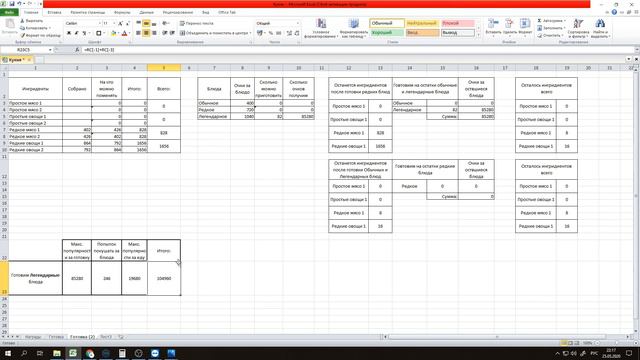
Task: Decrease cell indent
Action: (x=164, y=33)
